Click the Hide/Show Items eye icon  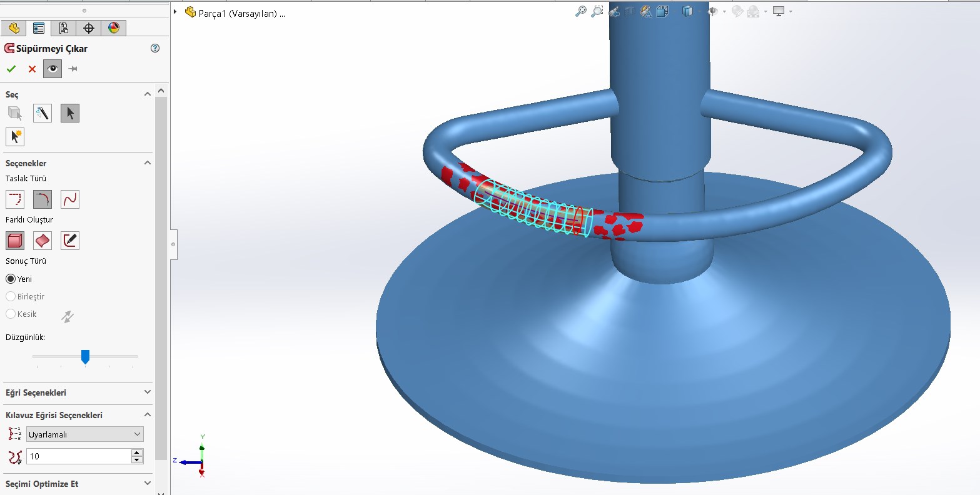coord(712,11)
